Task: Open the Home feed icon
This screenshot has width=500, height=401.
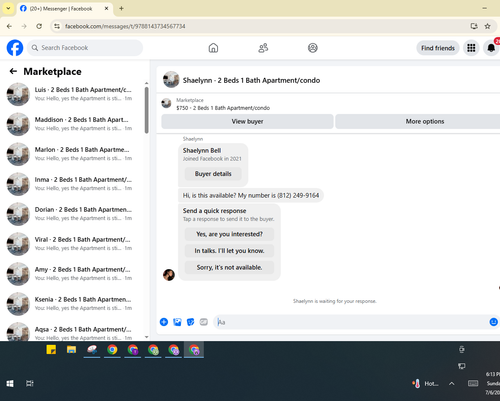Action: 213,48
